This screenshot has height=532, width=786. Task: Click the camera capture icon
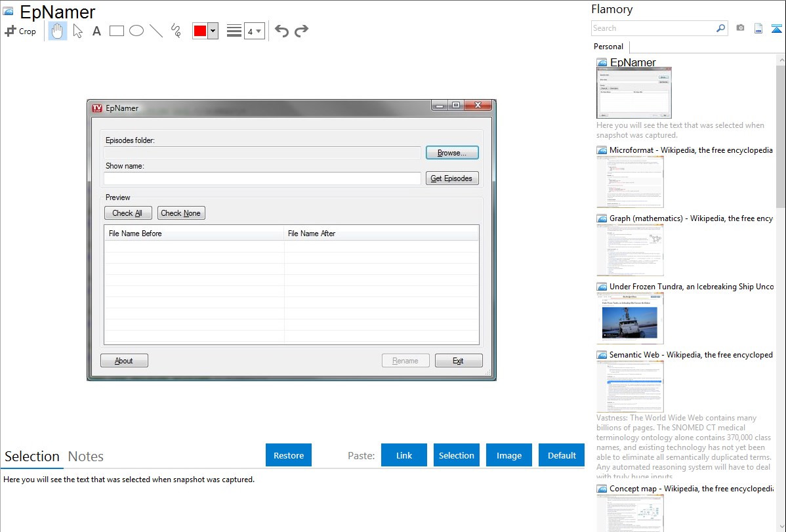[740, 28]
